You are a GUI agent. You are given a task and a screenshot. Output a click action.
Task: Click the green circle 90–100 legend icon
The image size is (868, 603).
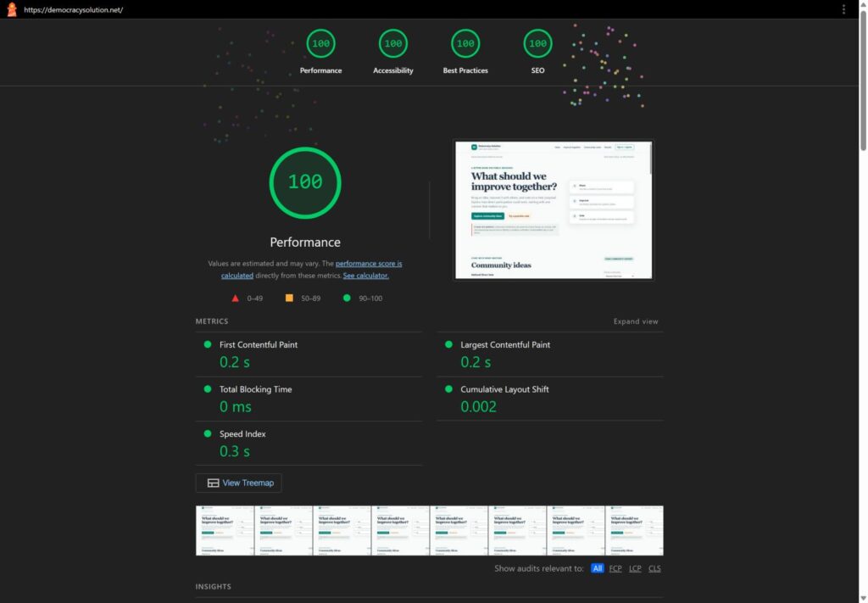click(x=347, y=298)
